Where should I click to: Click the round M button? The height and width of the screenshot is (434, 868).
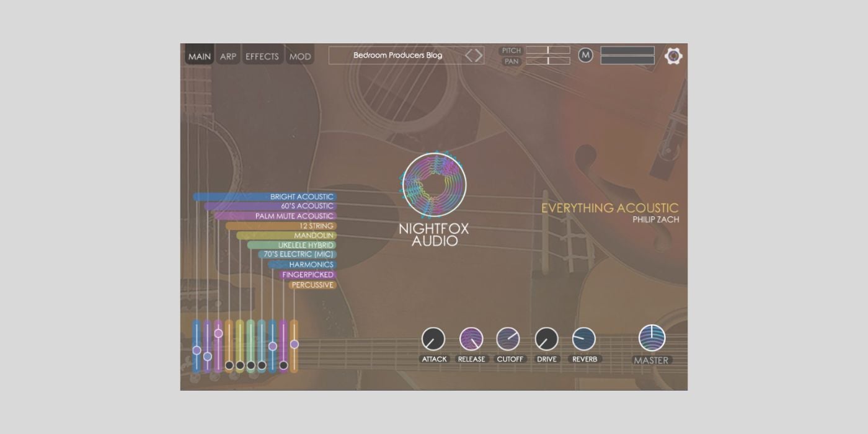pyautogui.click(x=585, y=55)
